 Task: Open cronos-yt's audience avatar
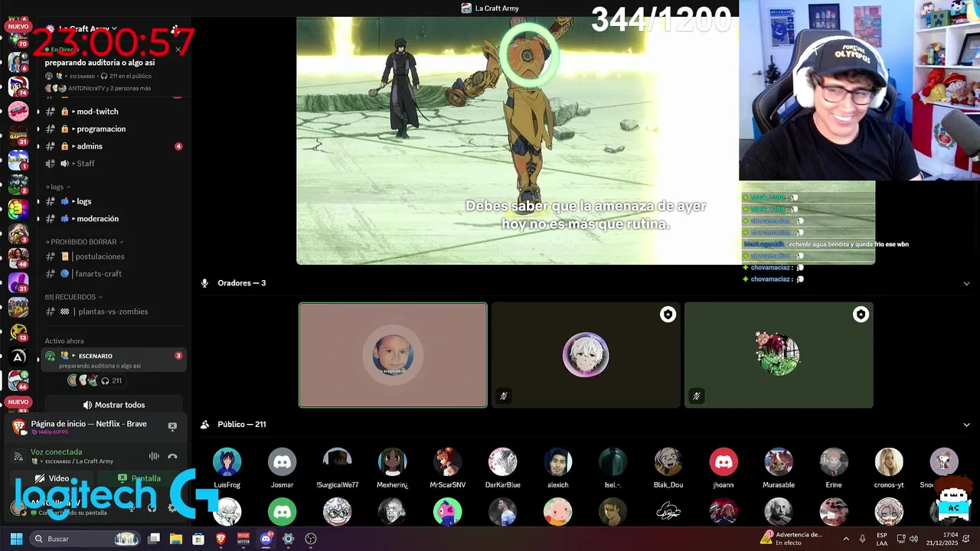888,462
